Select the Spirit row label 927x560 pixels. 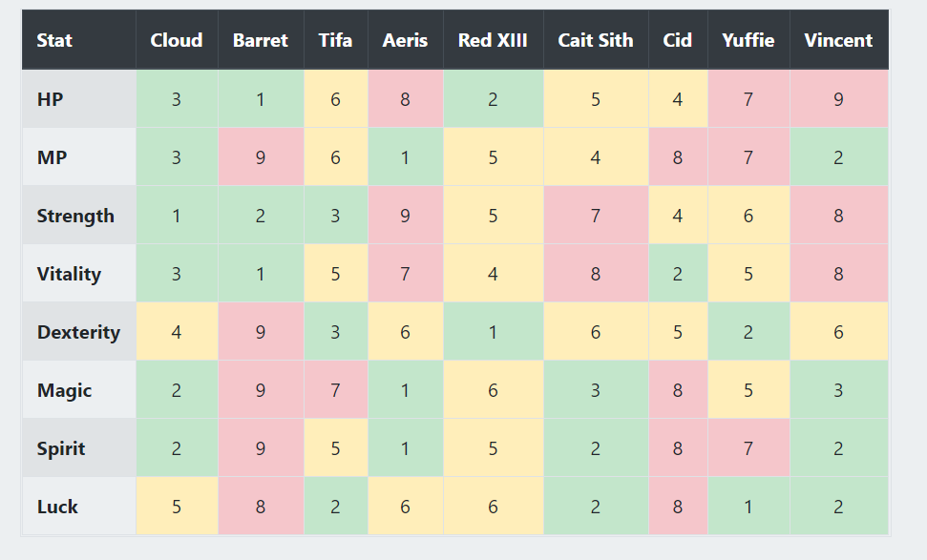(x=61, y=448)
